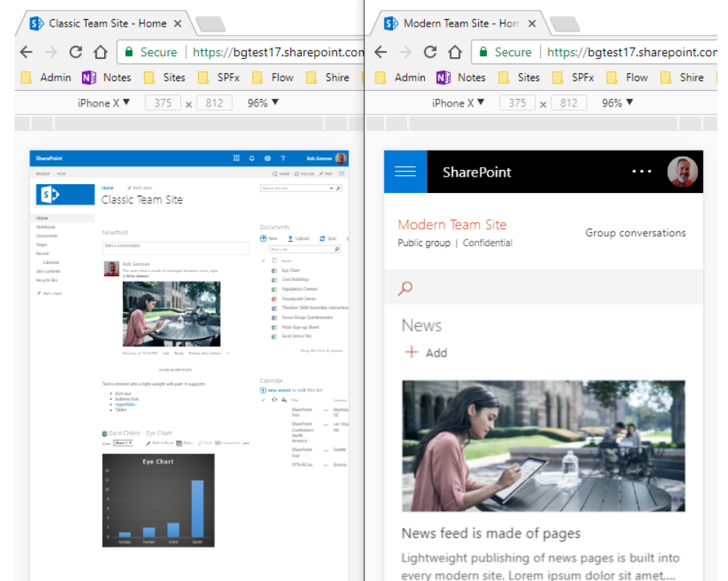Open SPFx bookmark folder in right browser
Viewport: 728px width, 581px height.
573,78
